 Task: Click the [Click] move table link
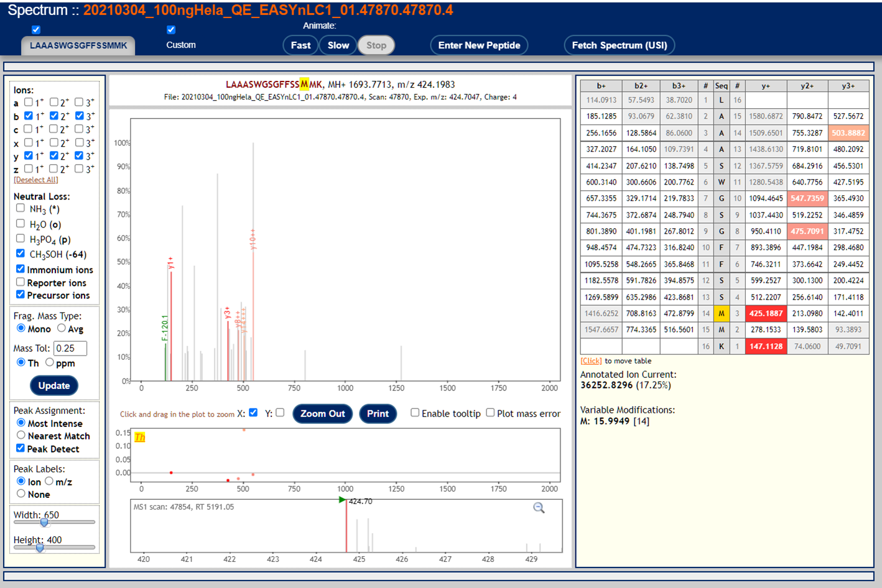[x=591, y=361]
